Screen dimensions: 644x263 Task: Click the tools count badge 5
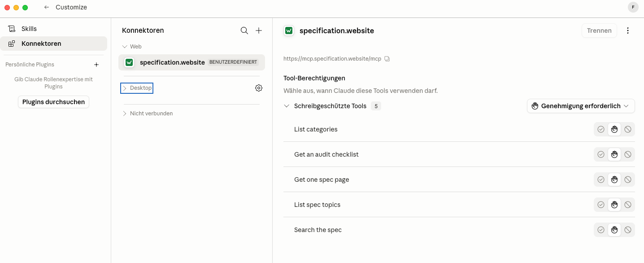[376, 106]
